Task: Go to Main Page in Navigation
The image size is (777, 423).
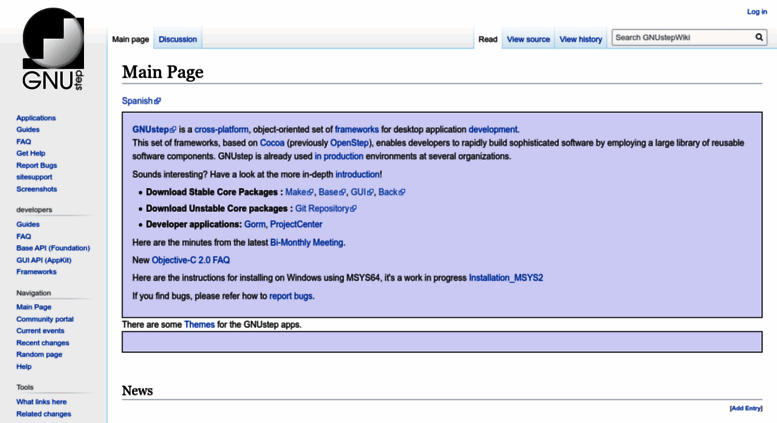Action: tap(34, 307)
